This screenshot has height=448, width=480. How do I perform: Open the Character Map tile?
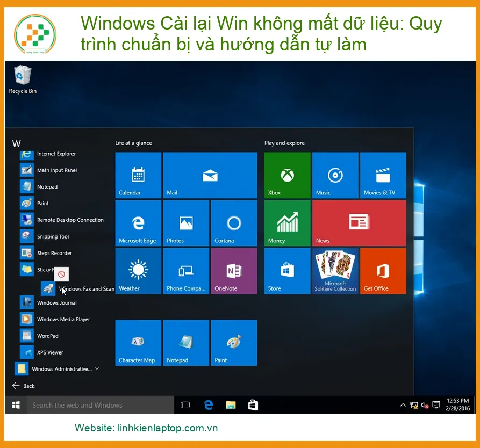coord(138,343)
